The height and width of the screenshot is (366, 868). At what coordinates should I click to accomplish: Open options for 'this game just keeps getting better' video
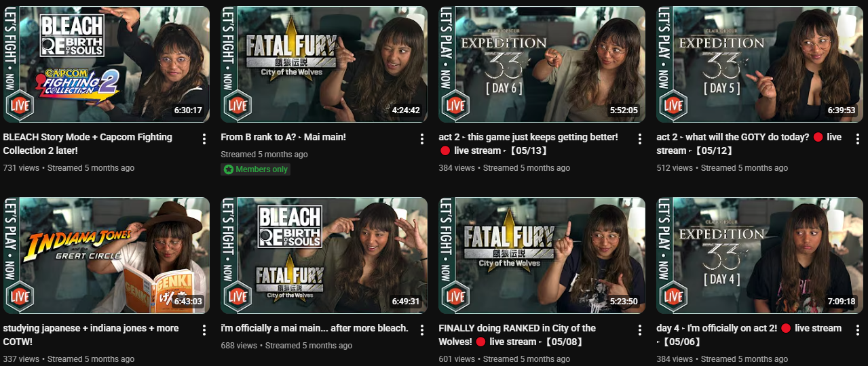click(x=640, y=139)
